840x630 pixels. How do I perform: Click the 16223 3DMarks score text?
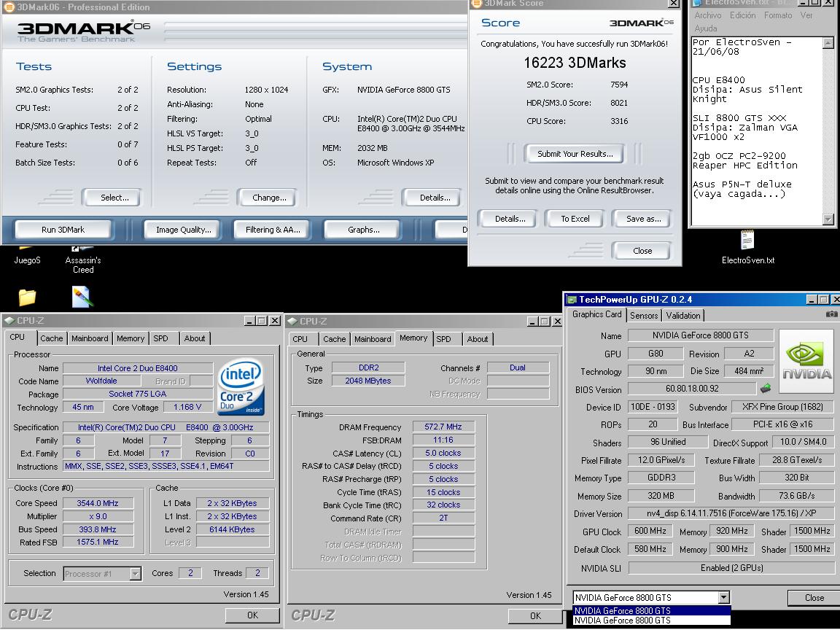[x=575, y=63]
